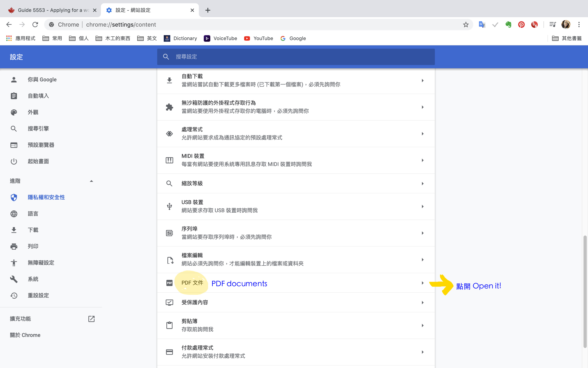Open 外觀 settings section
The width and height of the screenshot is (588, 368).
click(x=33, y=112)
